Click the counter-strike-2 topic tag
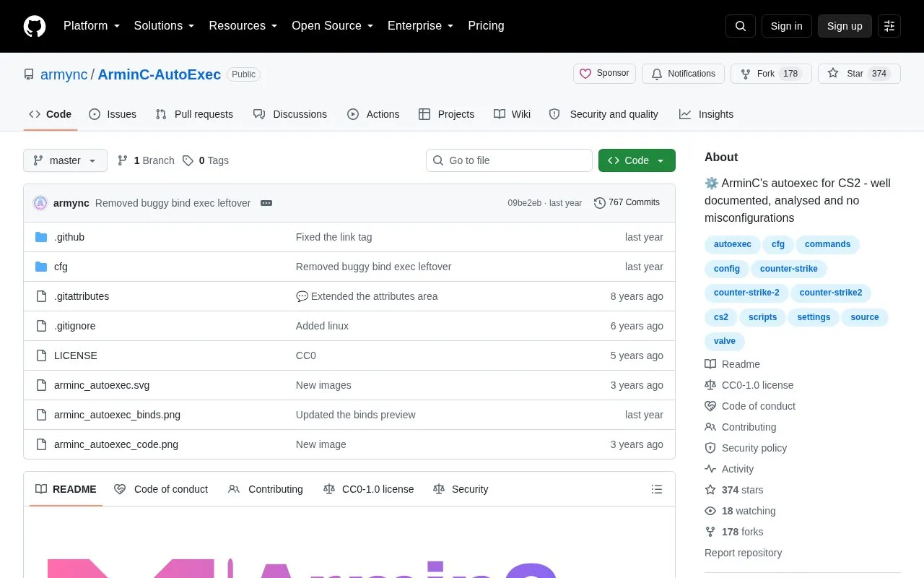 pos(746,293)
